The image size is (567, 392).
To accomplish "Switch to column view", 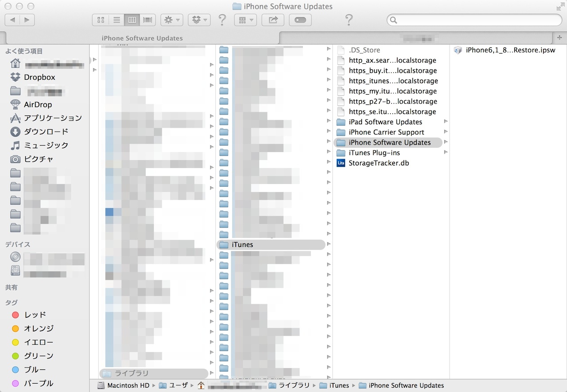I will tap(132, 20).
